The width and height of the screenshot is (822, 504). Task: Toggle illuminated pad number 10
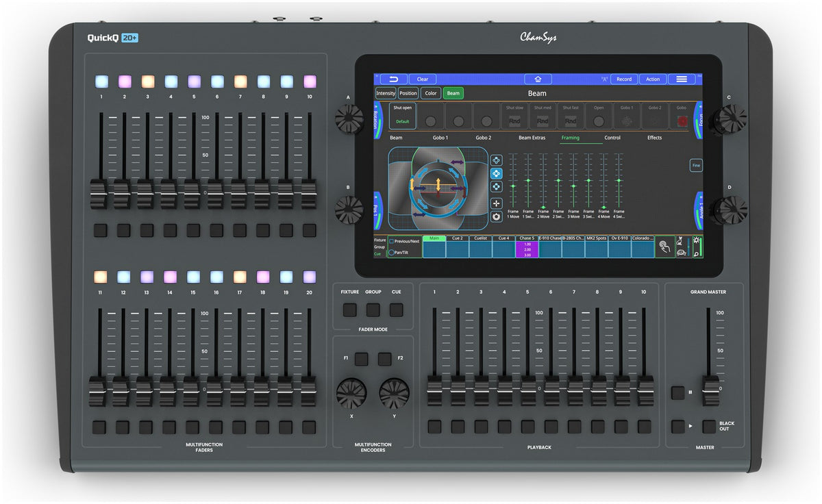tap(310, 81)
